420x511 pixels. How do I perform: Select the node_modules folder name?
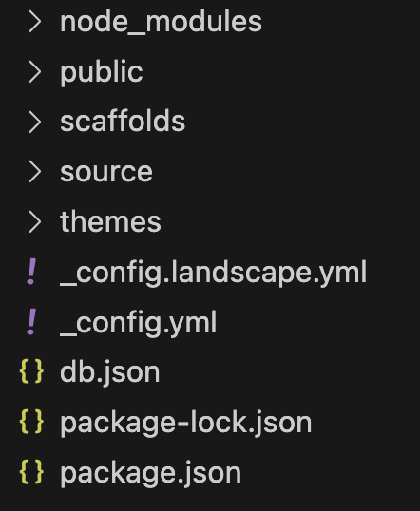[161, 22]
